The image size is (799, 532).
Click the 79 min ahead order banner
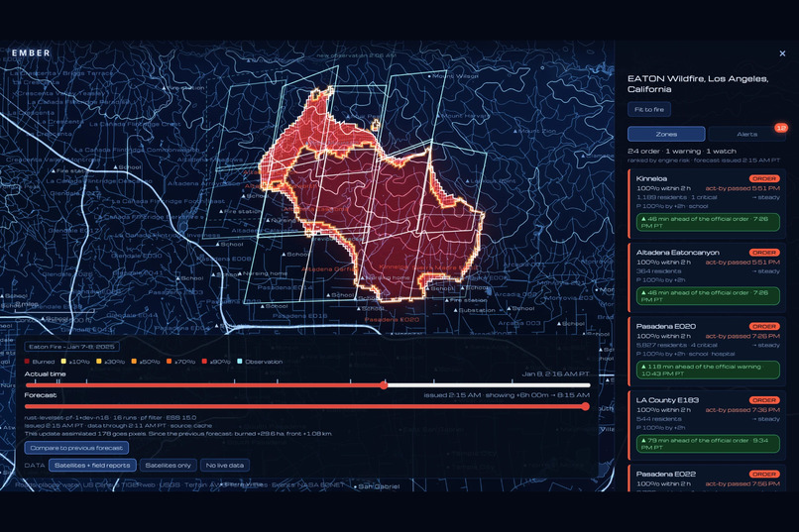(x=708, y=444)
